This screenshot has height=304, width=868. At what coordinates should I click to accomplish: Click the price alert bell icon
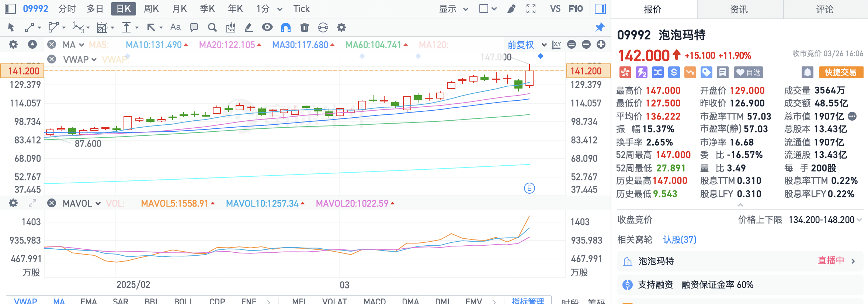coord(807,72)
